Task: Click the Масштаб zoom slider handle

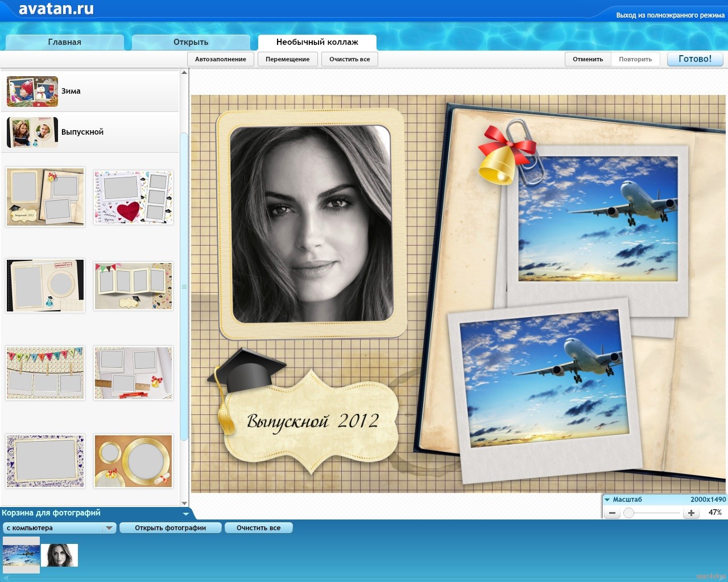Action: (628, 513)
